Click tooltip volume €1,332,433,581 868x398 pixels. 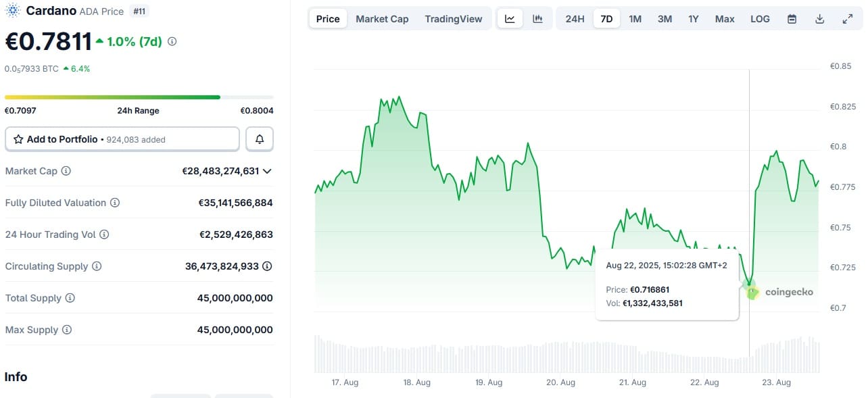coord(652,303)
